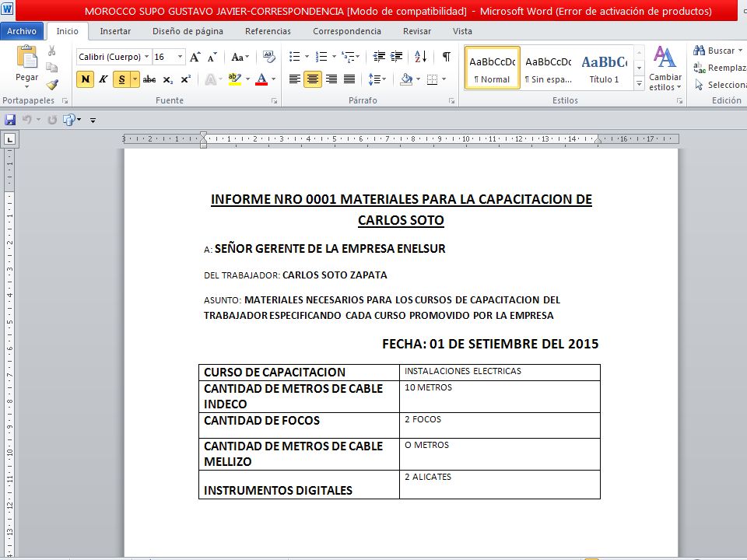This screenshot has width=747, height=560.
Task: Click the Rehacer redo icon
Action: [x=52, y=120]
